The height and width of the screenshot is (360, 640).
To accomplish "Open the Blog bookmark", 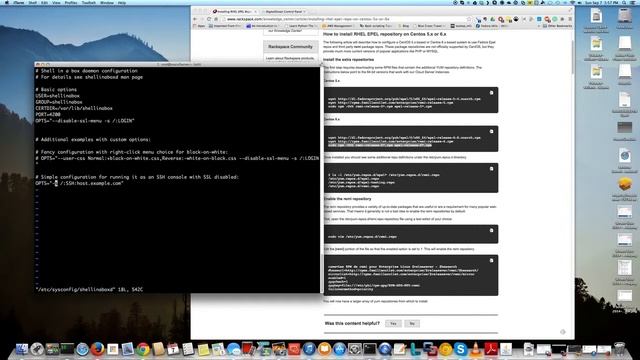I will click(403, 26).
